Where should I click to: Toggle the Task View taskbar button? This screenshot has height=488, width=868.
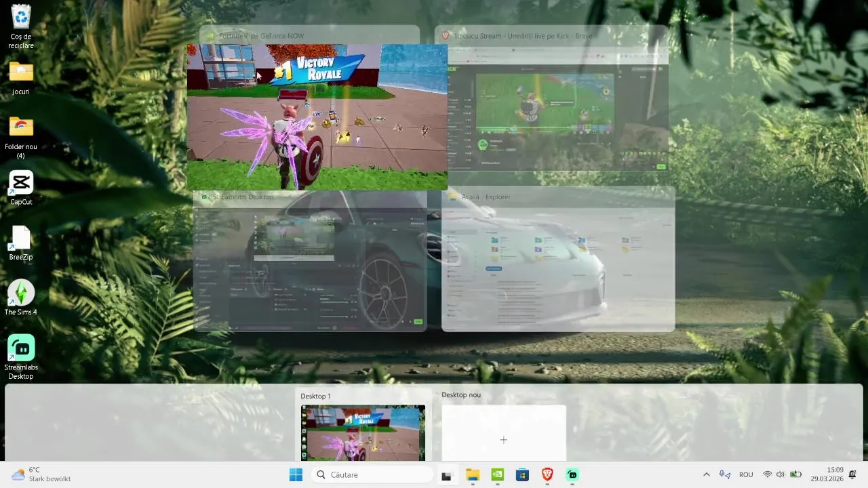click(x=446, y=475)
